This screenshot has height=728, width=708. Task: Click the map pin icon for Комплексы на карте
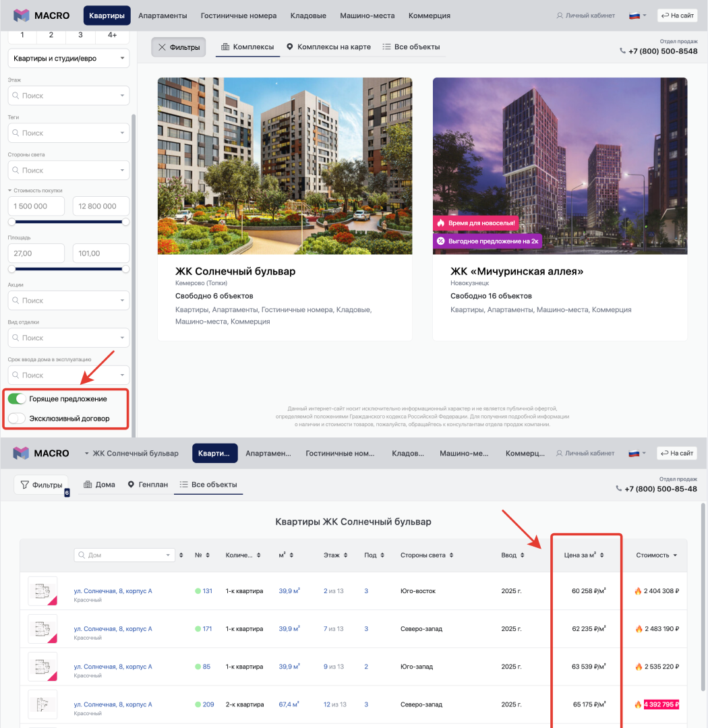click(290, 47)
